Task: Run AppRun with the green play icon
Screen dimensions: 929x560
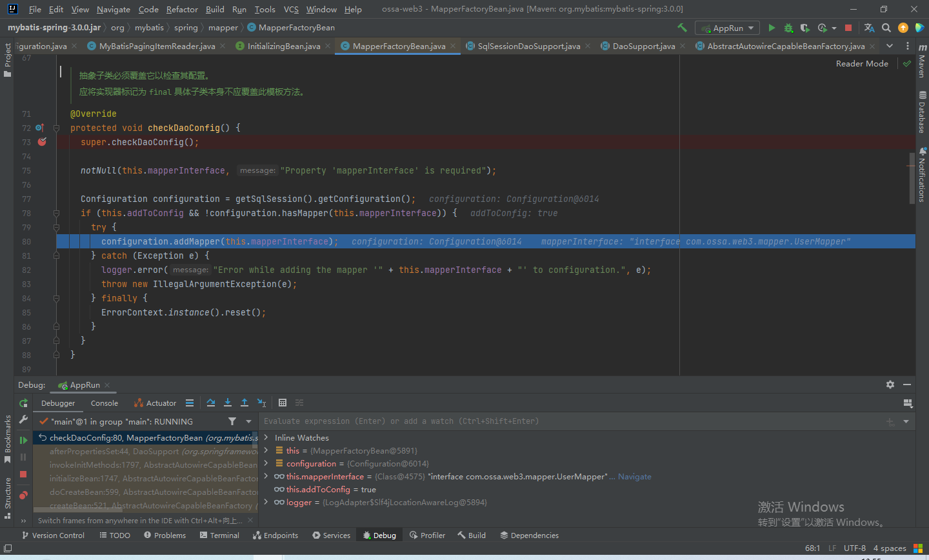Action: click(772, 28)
